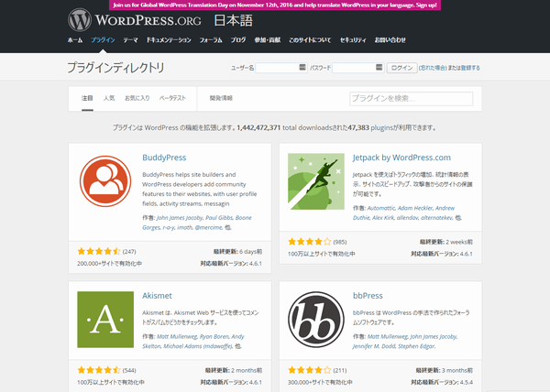The height and width of the screenshot is (392, 550).
Task: Select the 注目 tab
Action: tap(87, 98)
